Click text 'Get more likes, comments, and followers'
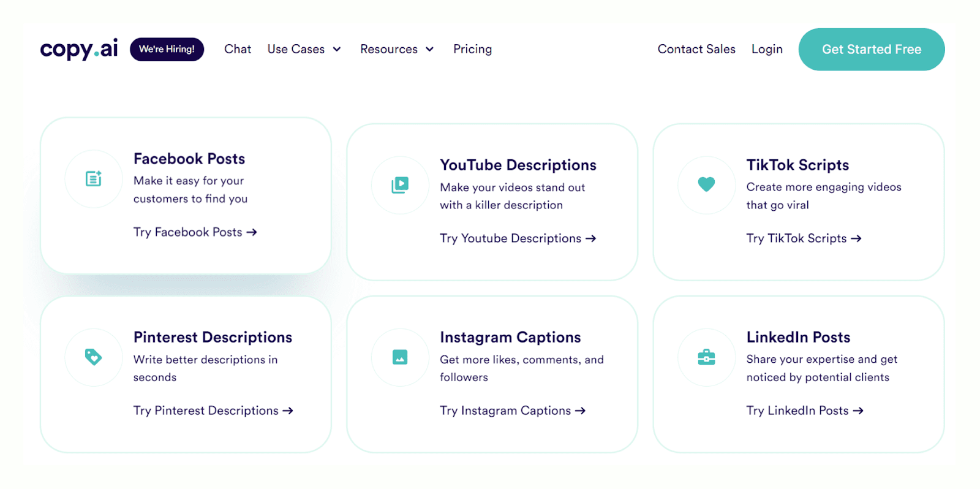 (x=522, y=368)
